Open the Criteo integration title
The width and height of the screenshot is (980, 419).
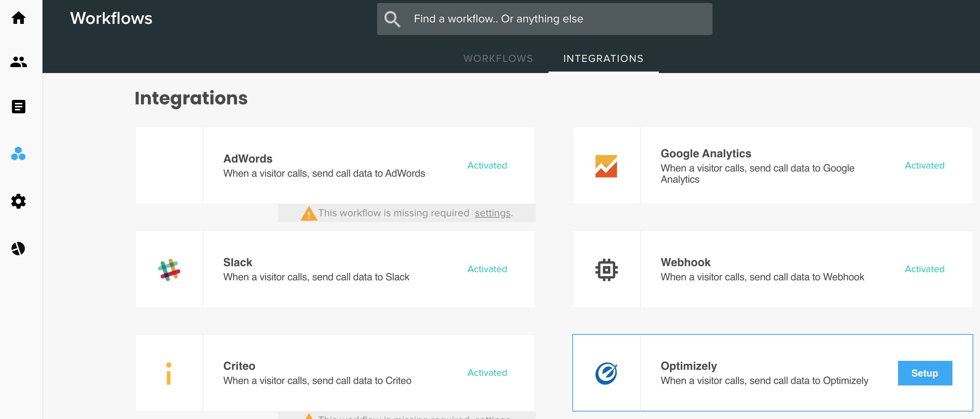coord(239,365)
